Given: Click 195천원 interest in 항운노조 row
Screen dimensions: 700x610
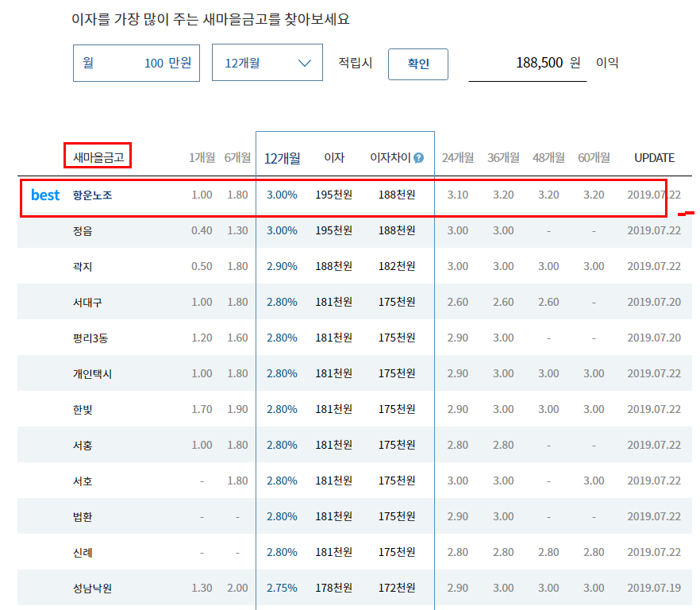Looking at the screenshot, I should click(x=334, y=195).
